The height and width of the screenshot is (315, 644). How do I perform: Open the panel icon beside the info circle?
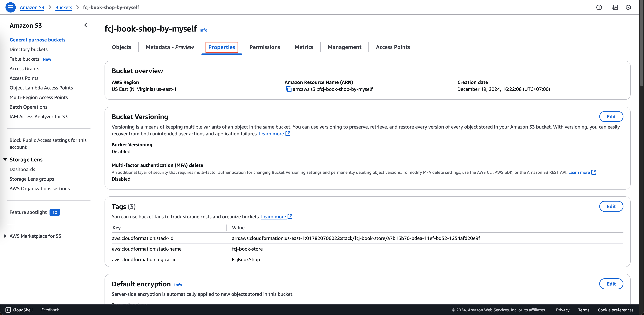pyautogui.click(x=615, y=7)
